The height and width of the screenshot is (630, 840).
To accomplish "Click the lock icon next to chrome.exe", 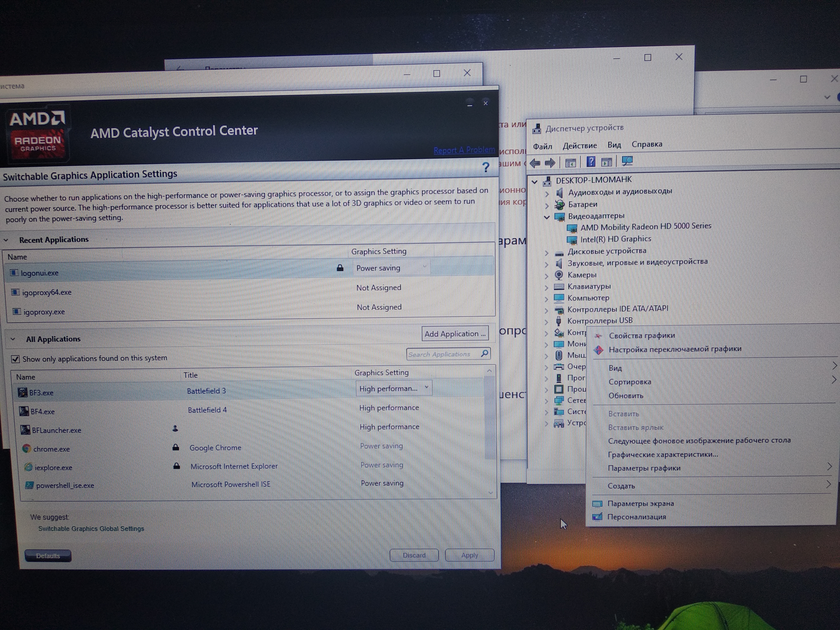I will click(x=176, y=447).
